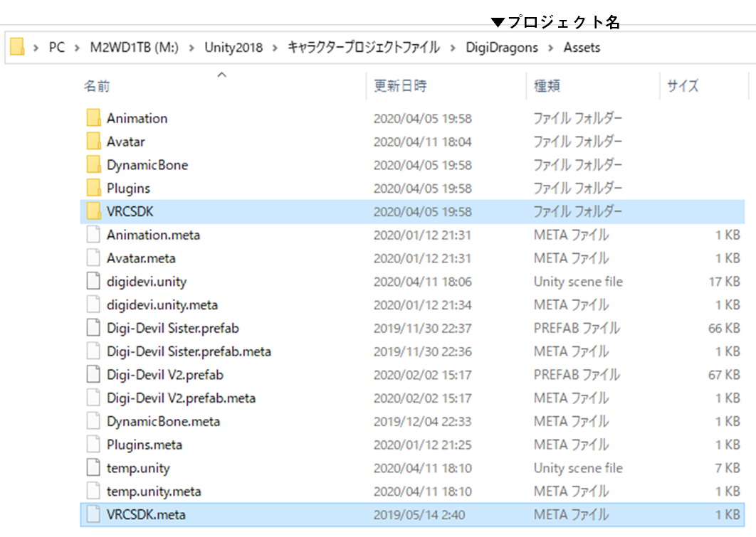Select the Digi-Devil V2.prefab file name
This screenshot has width=756, height=537.
(x=165, y=375)
